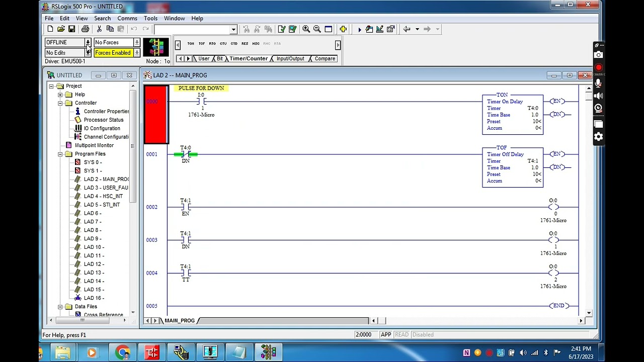Verify file using the checkmark page icon
Screen dimensions: 644x362
[x=282, y=29]
